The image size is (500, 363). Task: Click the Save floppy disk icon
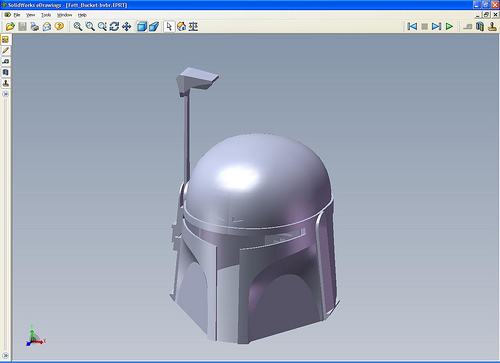point(22,26)
